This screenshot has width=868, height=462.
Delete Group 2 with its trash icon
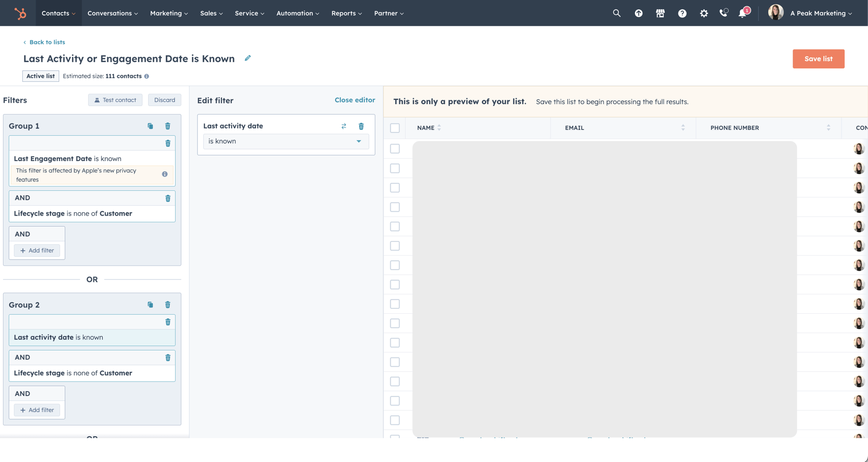click(x=168, y=304)
